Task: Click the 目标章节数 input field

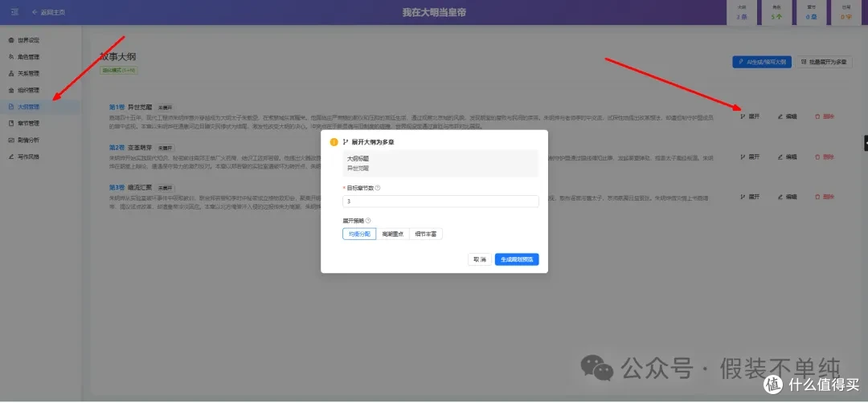Action: coord(440,201)
